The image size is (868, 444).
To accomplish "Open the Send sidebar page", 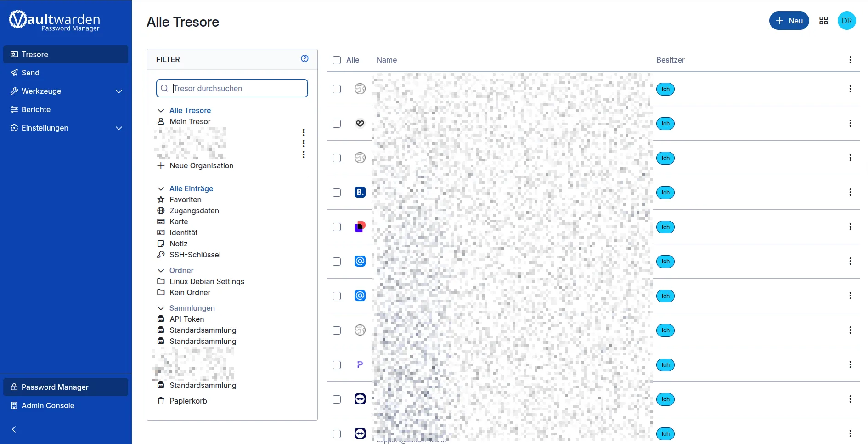I will tap(66, 73).
